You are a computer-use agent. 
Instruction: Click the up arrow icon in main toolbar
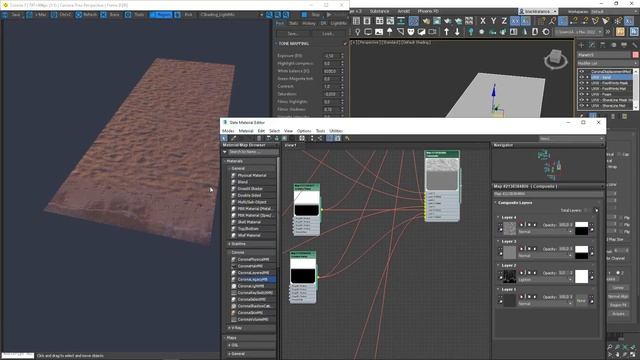point(447,32)
